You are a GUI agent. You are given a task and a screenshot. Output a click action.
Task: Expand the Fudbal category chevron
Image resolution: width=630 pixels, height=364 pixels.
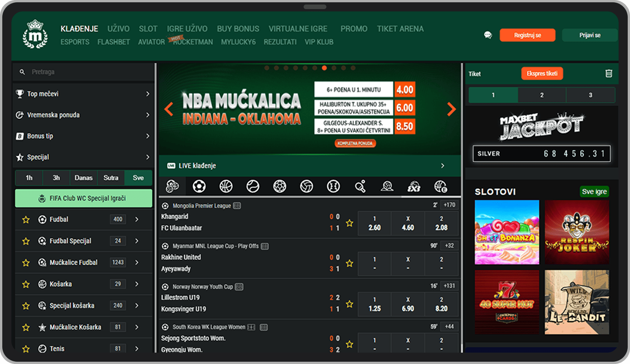click(137, 220)
